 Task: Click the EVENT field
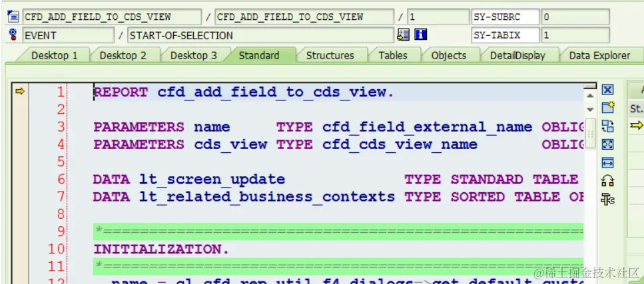(x=68, y=35)
